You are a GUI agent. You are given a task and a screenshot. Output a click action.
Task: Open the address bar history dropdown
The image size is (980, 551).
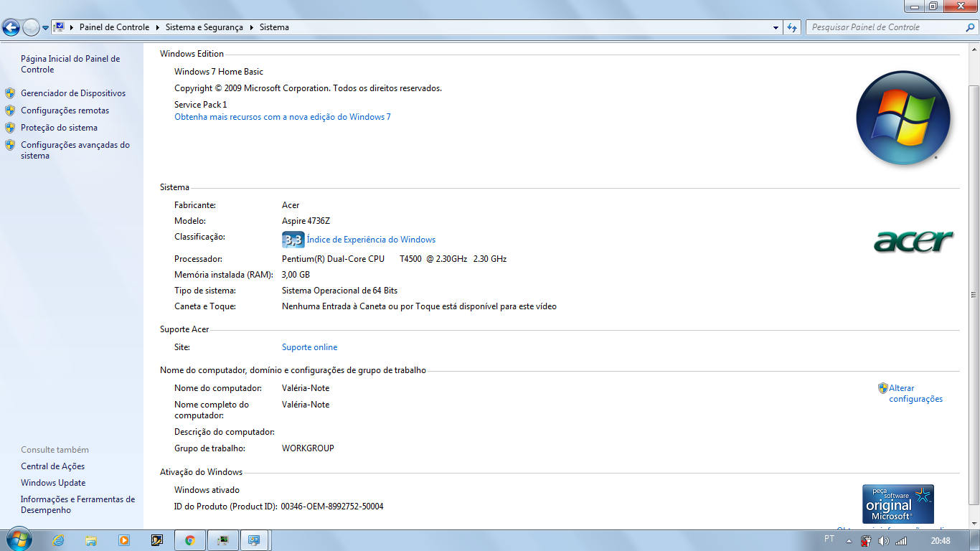[x=776, y=27]
